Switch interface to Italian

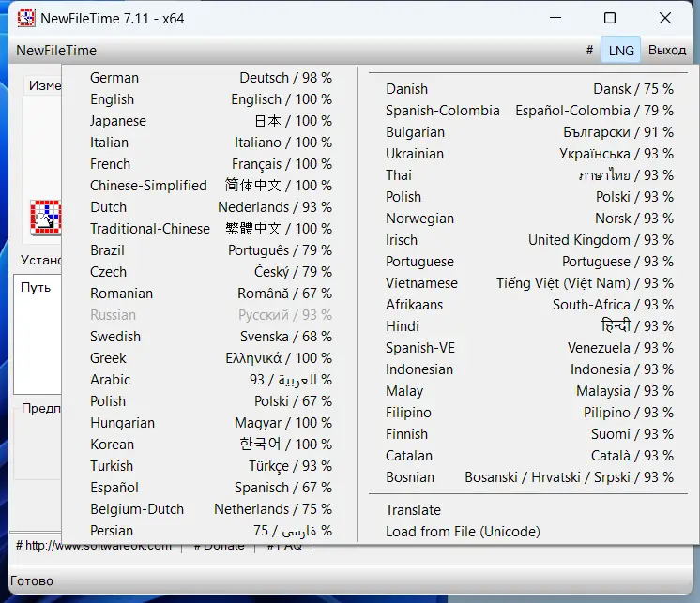210,143
